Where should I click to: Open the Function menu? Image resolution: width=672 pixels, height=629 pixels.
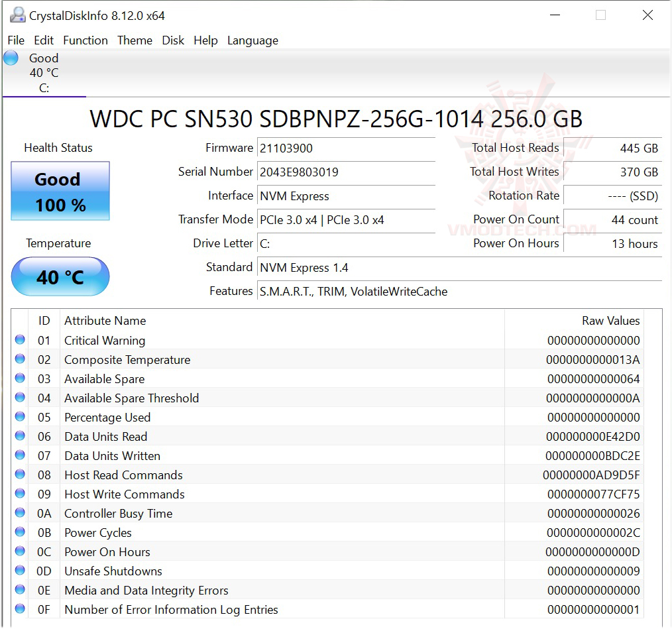[x=85, y=40]
